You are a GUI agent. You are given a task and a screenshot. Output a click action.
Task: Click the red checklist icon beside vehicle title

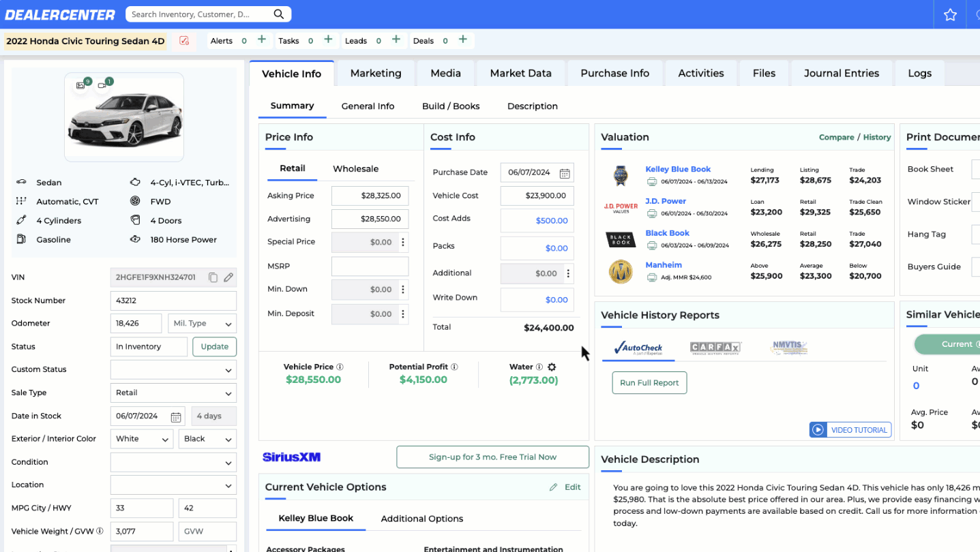click(x=184, y=41)
